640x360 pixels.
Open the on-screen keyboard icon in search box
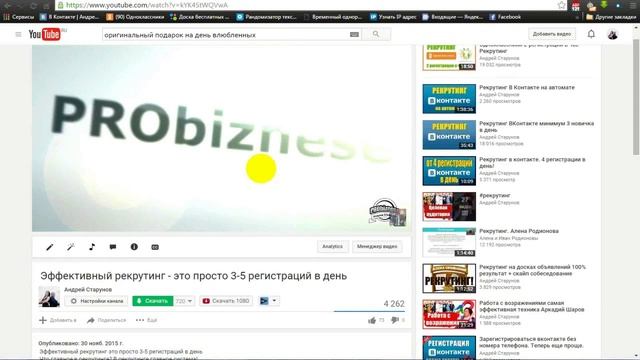(x=354, y=35)
